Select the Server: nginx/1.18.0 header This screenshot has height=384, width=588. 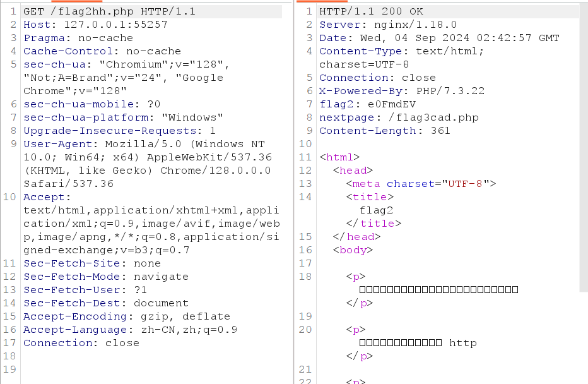coord(387,25)
